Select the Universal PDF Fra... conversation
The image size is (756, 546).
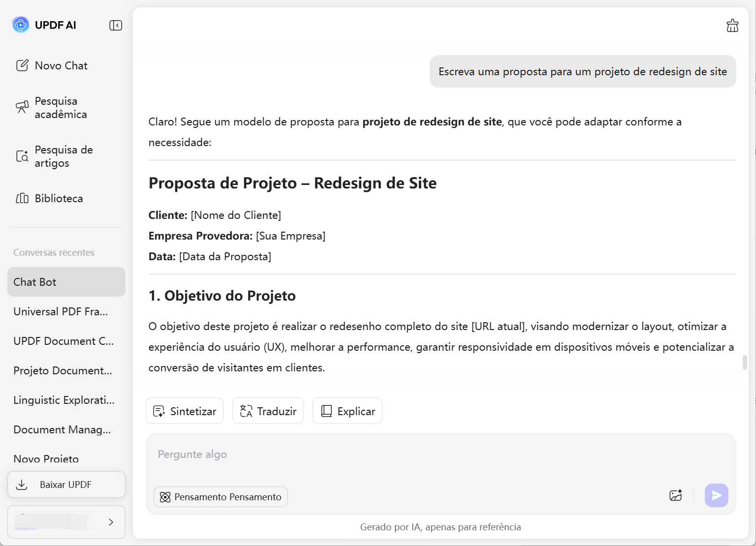(x=61, y=311)
